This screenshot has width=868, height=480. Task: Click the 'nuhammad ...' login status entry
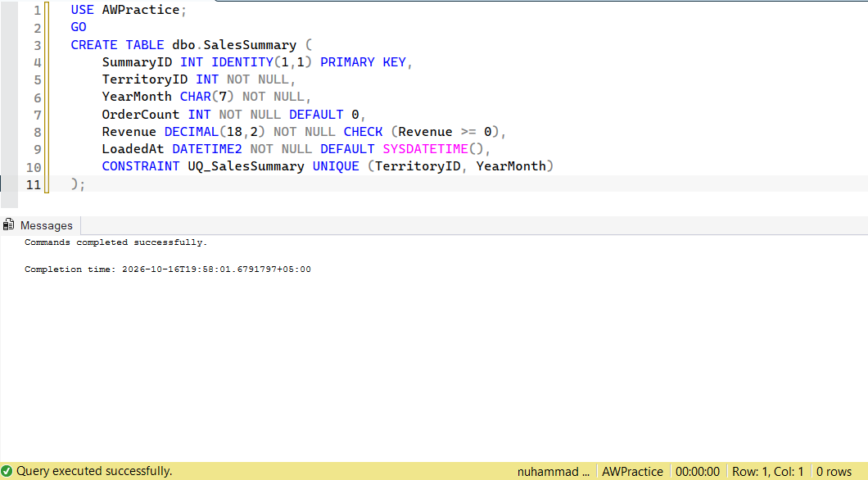553,472
